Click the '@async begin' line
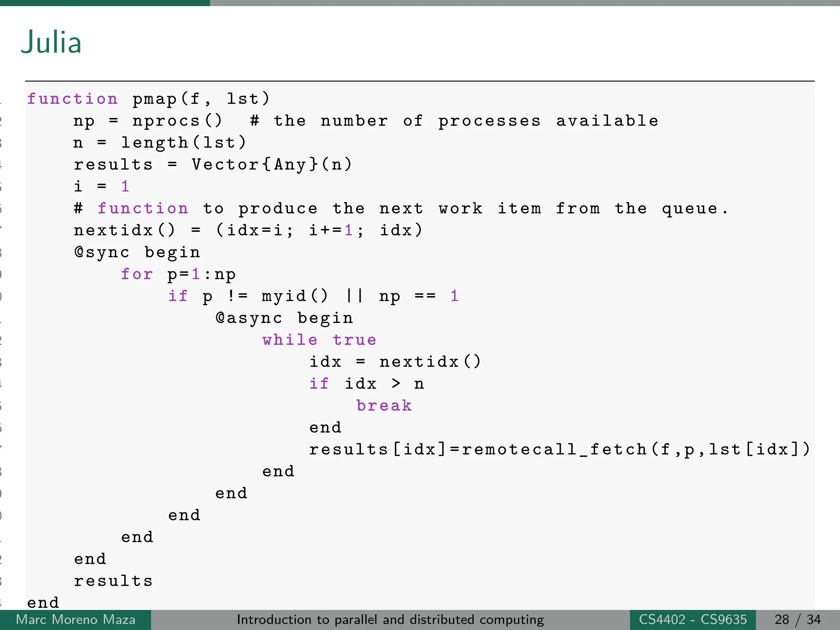Screen dimensions: 840x630 point(284,318)
